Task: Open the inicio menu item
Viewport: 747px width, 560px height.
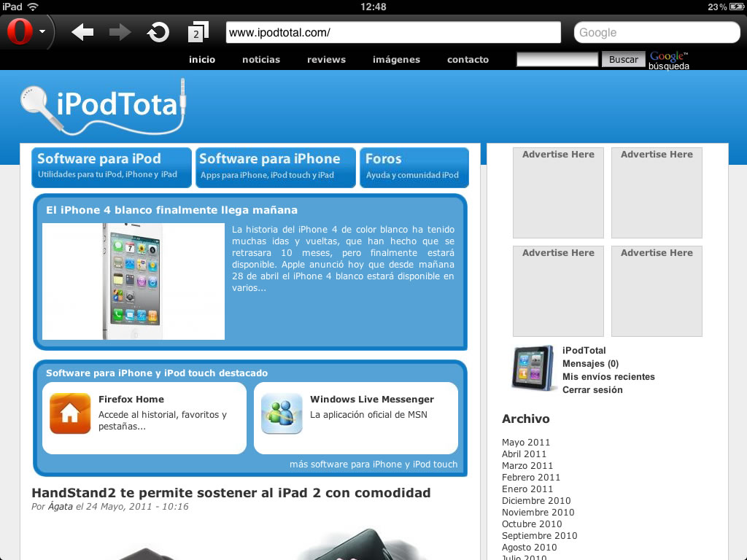Action: 202,60
